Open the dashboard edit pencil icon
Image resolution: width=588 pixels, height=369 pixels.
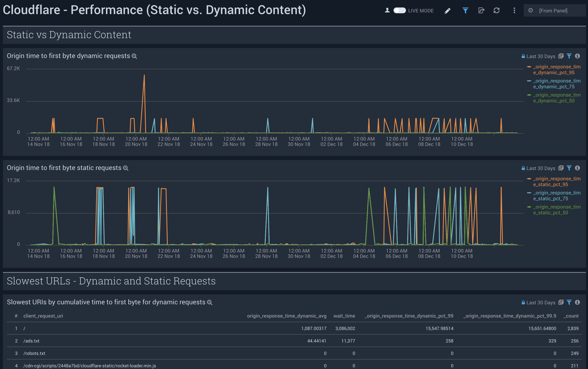point(448,11)
